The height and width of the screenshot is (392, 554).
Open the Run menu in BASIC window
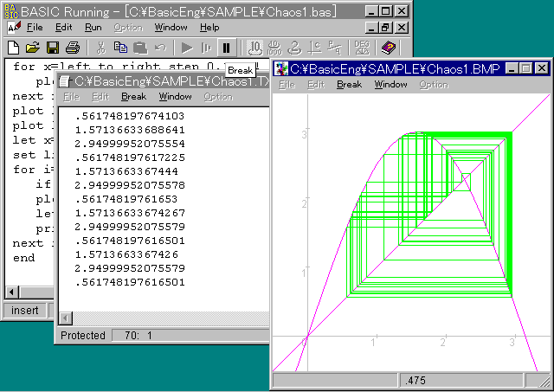pos(93,28)
